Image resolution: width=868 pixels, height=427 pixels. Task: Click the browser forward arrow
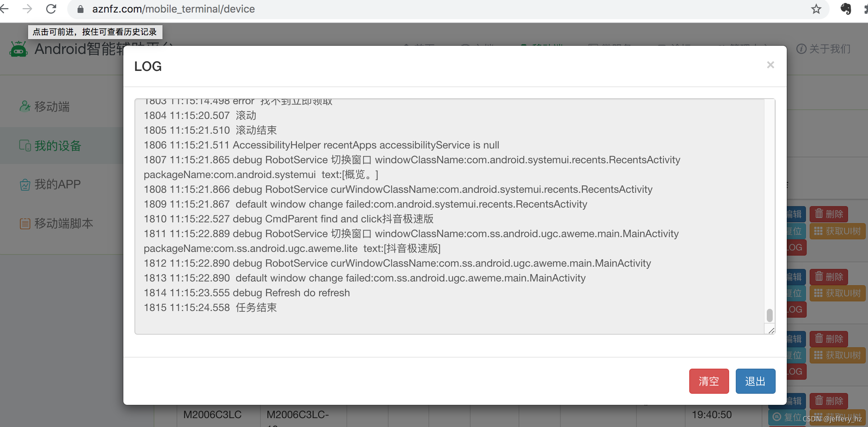click(27, 9)
